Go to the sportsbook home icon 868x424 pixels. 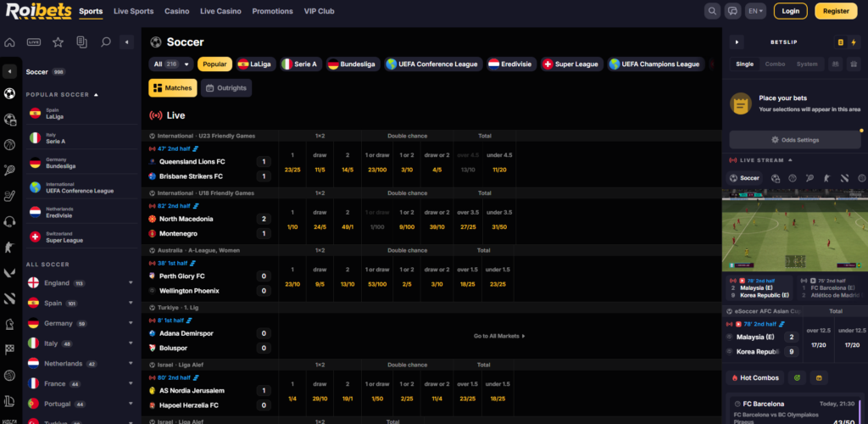point(9,42)
